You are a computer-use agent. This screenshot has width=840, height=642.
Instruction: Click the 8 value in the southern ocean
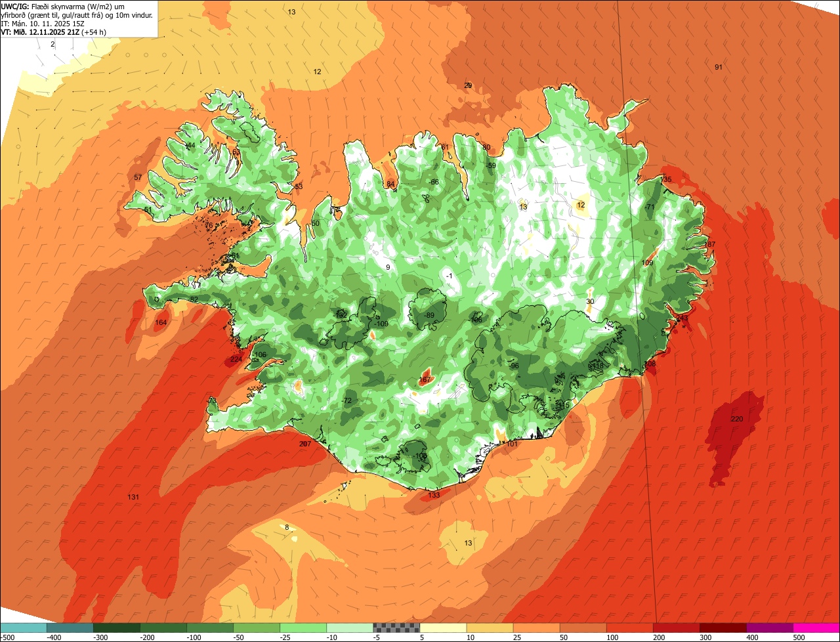pos(287,527)
